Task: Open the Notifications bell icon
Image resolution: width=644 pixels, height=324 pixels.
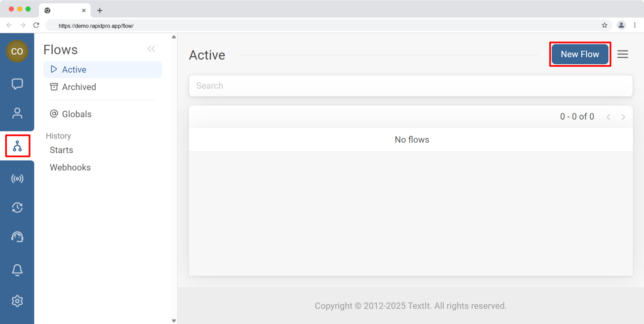Action: pos(17,270)
